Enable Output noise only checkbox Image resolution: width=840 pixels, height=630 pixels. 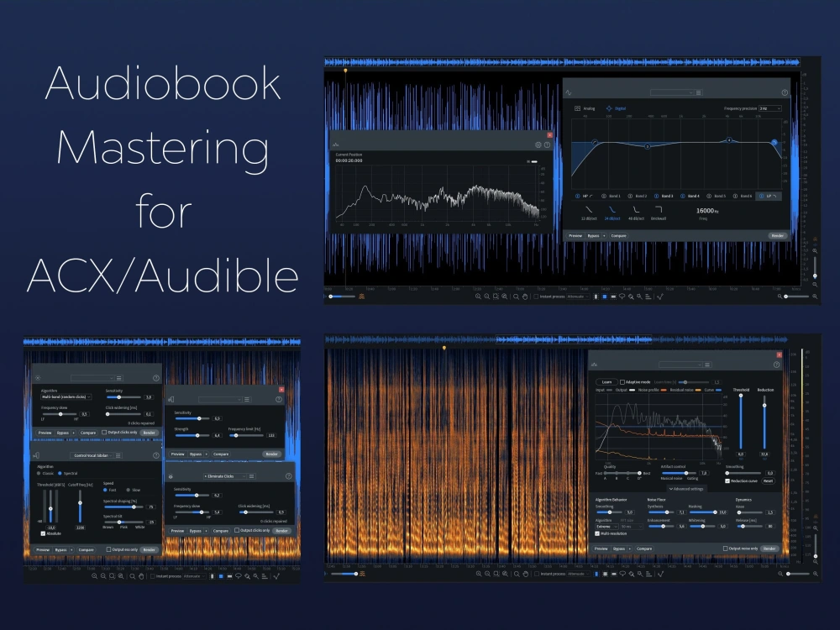point(726,549)
